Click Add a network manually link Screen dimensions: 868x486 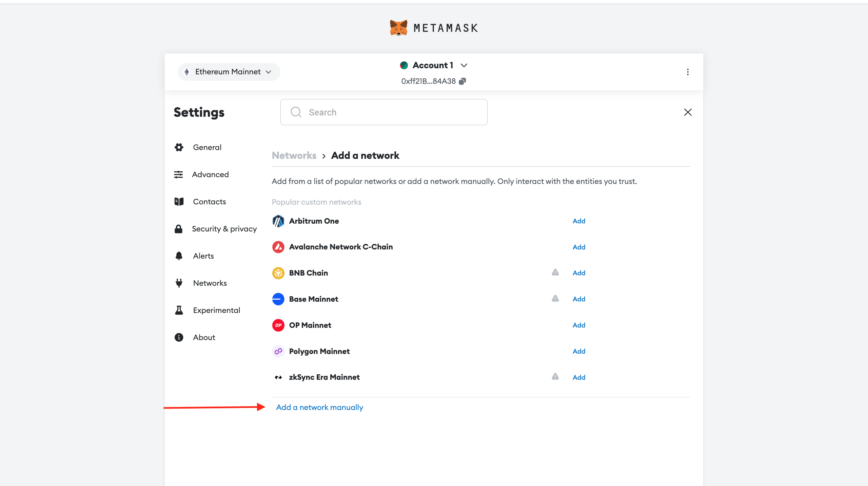[319, 407]
